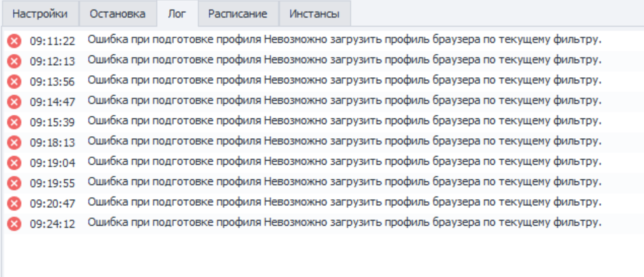The image size is (644, 277).
Task: Click the error icon at 09:15:39
Action: 14,122
